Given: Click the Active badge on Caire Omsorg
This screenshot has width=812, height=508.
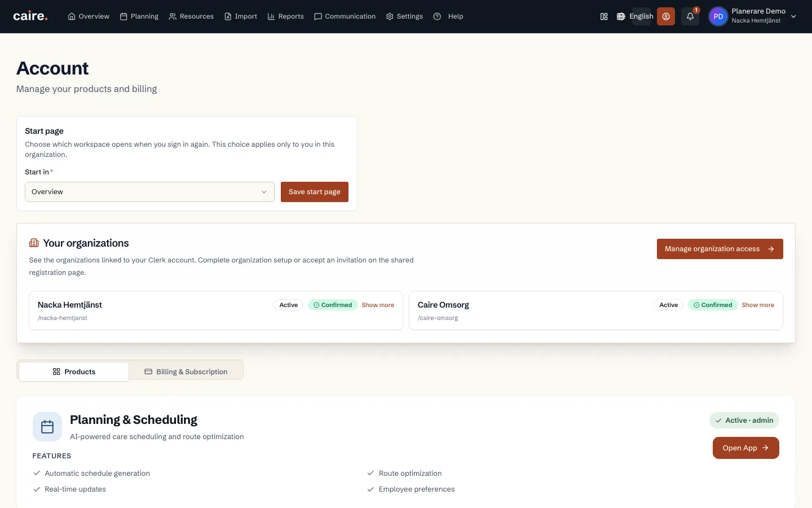Looking at the screenshot, I should pos(669,305).
